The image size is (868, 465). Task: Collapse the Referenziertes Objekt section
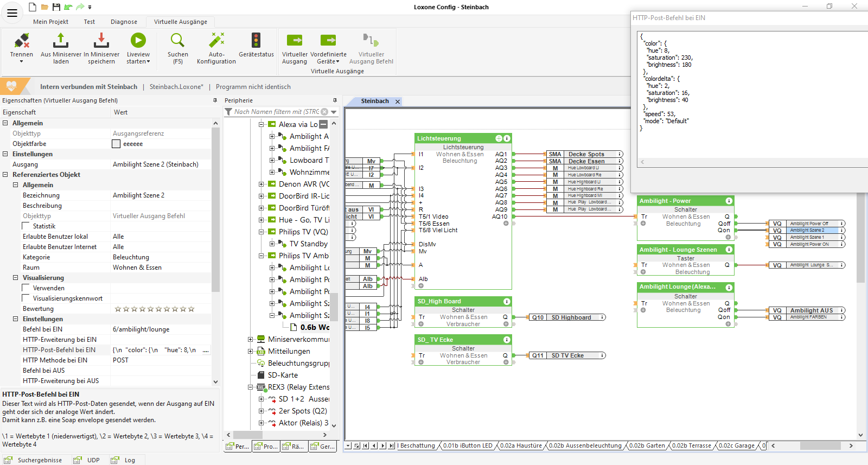(5, 175)
